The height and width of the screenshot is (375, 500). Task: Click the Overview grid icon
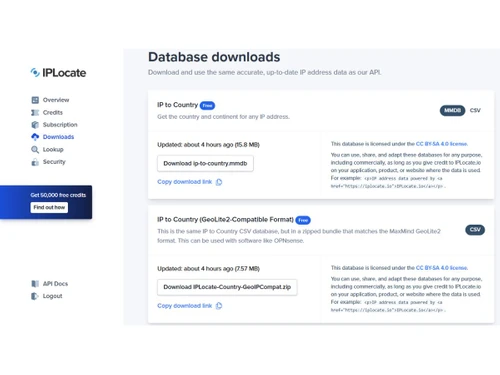[x=35, y=100]
